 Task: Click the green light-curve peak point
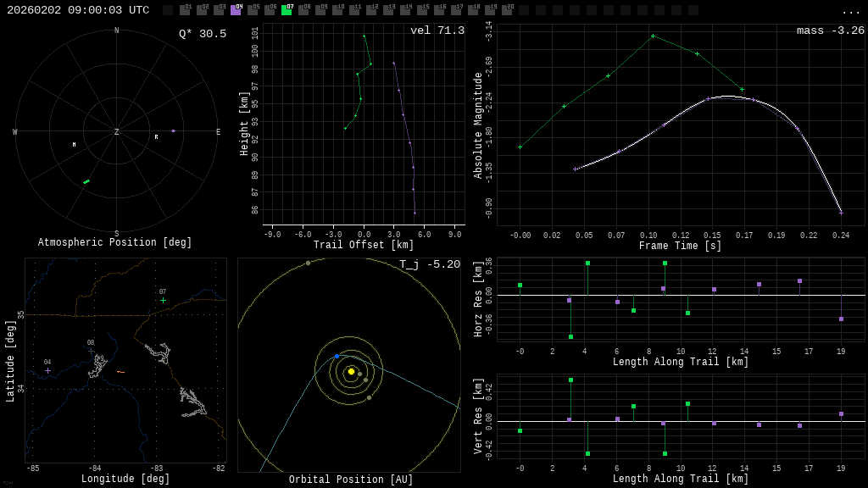[653, 36]
